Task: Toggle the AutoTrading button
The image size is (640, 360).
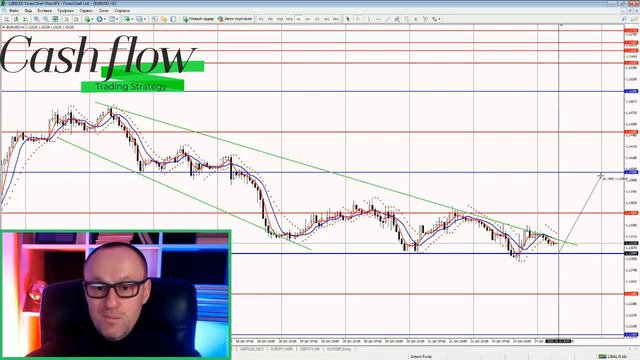Action: pos(235,19)
